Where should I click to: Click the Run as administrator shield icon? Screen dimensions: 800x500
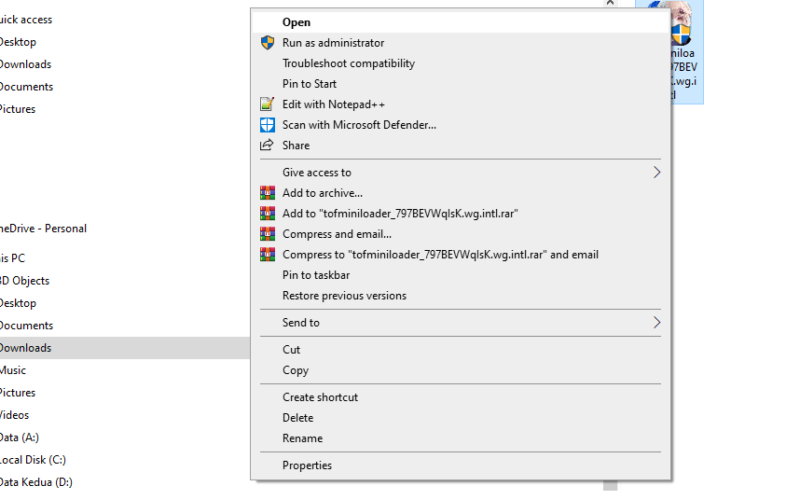pyautogui.click(x=267, y=43)
